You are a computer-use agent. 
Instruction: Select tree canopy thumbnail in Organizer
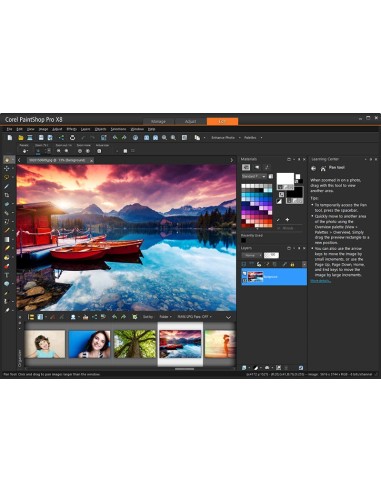pos(135,344)
